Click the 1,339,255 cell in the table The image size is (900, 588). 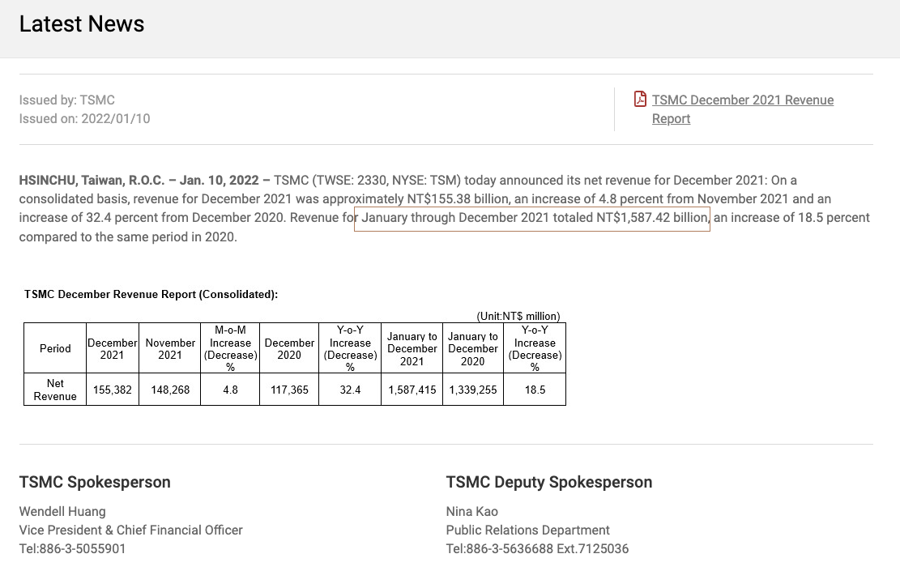pos(473,390)
